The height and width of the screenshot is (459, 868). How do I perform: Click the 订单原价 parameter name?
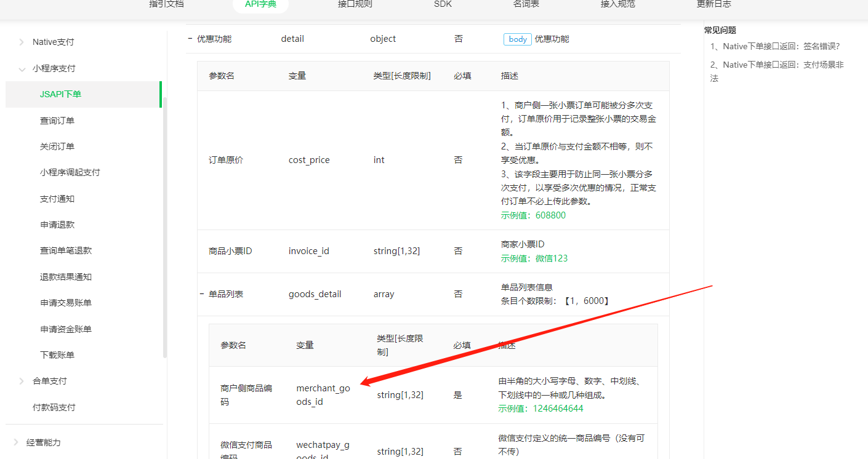(226, 160)
